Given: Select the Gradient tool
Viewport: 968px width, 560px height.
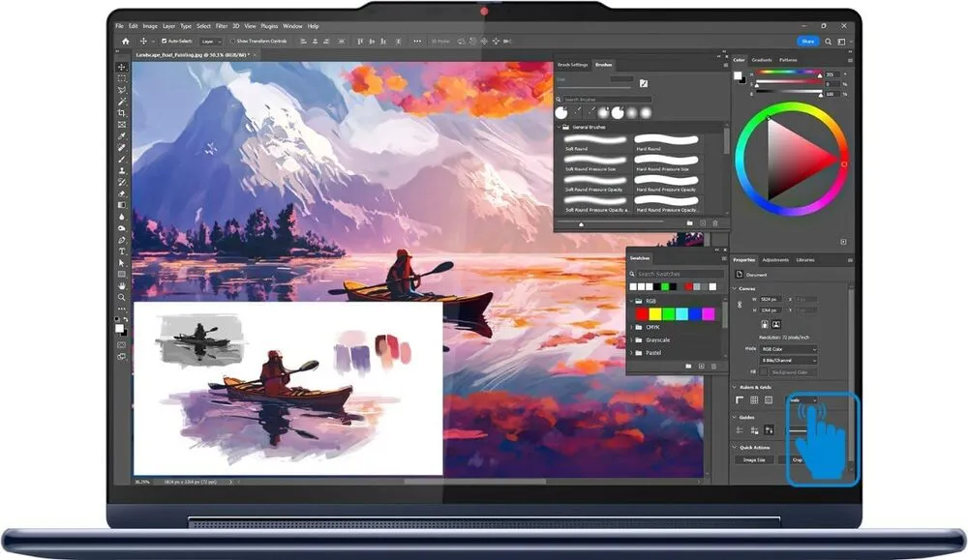Looking at the screenshot, I should (122, 205).
